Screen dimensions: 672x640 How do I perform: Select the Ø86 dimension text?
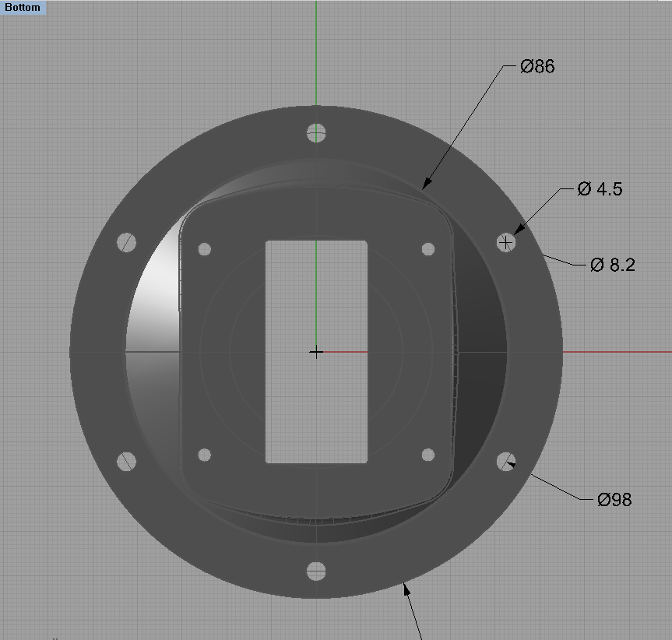tap(537, 66)
